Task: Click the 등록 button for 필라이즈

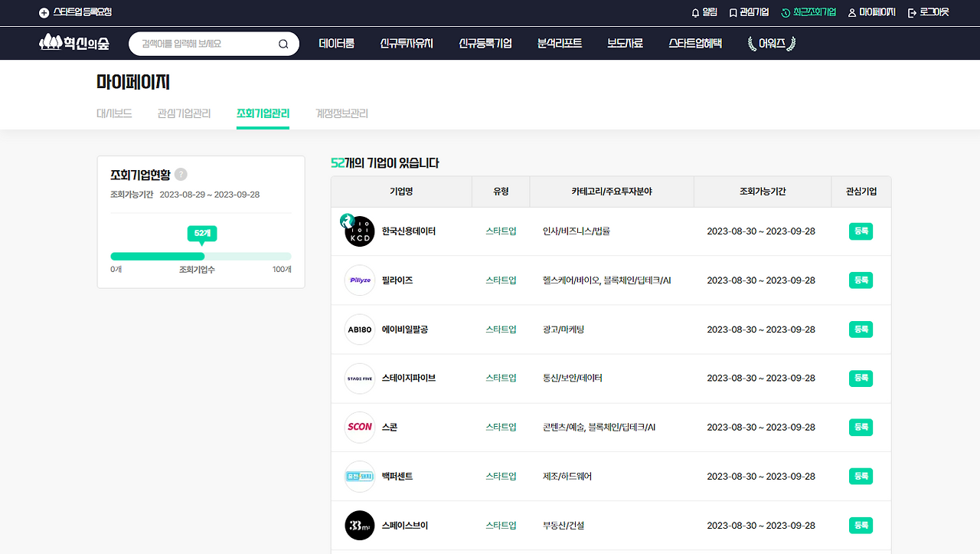Action: tap(861, 280)
